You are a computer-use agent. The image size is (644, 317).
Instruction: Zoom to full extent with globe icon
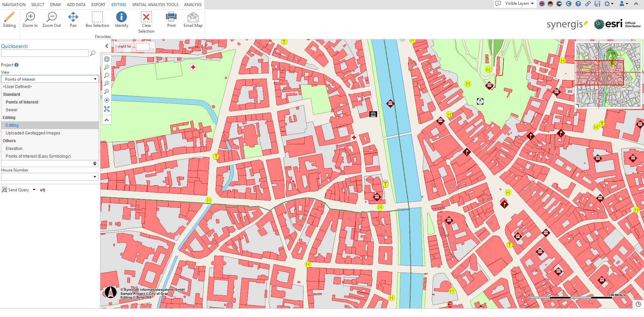click(x=107, y=59)
